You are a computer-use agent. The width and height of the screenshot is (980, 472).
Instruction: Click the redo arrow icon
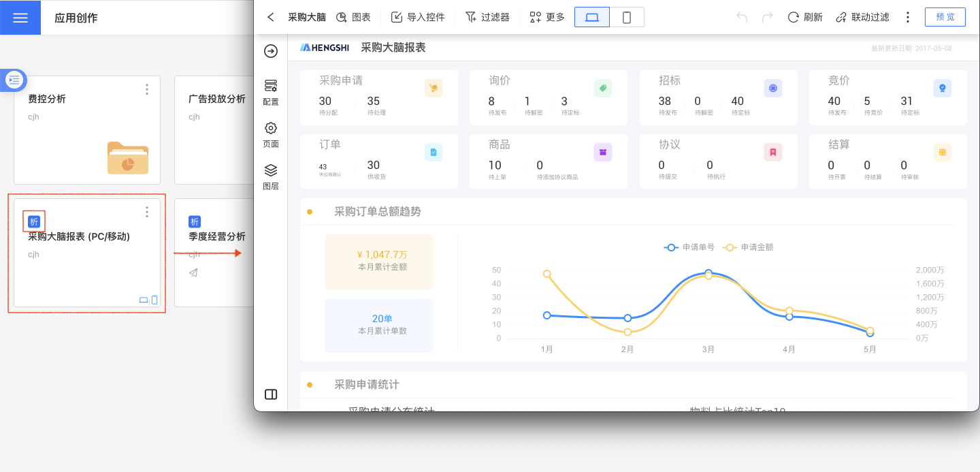tap(767, 17)
